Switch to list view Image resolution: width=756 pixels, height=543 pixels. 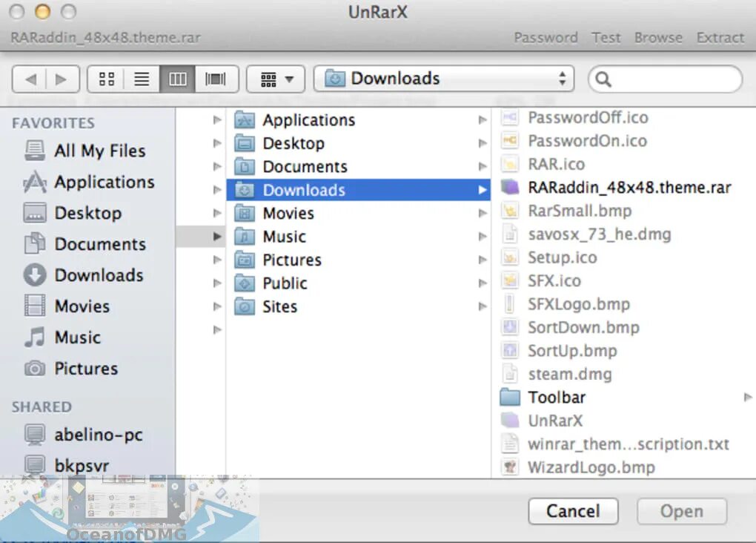(142, 79)
